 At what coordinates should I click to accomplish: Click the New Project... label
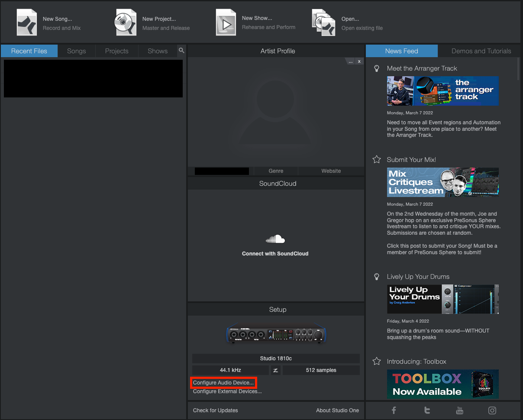[159, 19]
